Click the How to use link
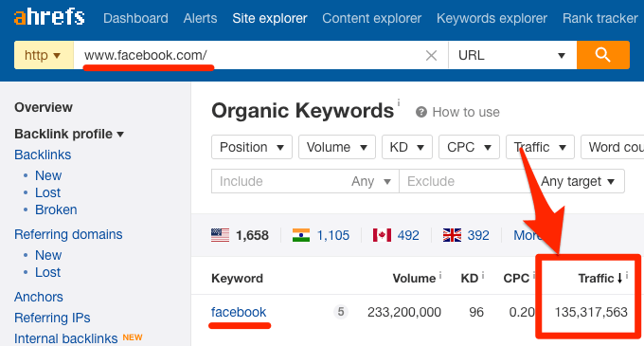Screen dimensions: 644x346 pyautogui.click(x=466, y=112)
